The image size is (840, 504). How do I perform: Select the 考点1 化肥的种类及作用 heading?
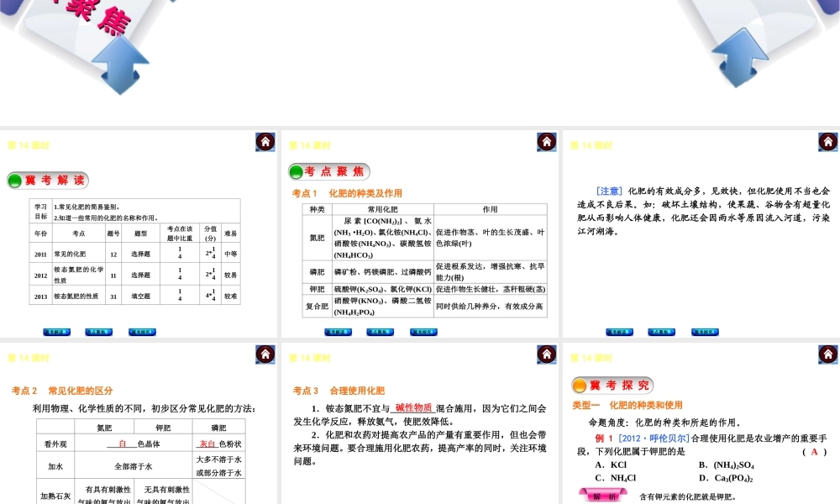coord(347,193)
